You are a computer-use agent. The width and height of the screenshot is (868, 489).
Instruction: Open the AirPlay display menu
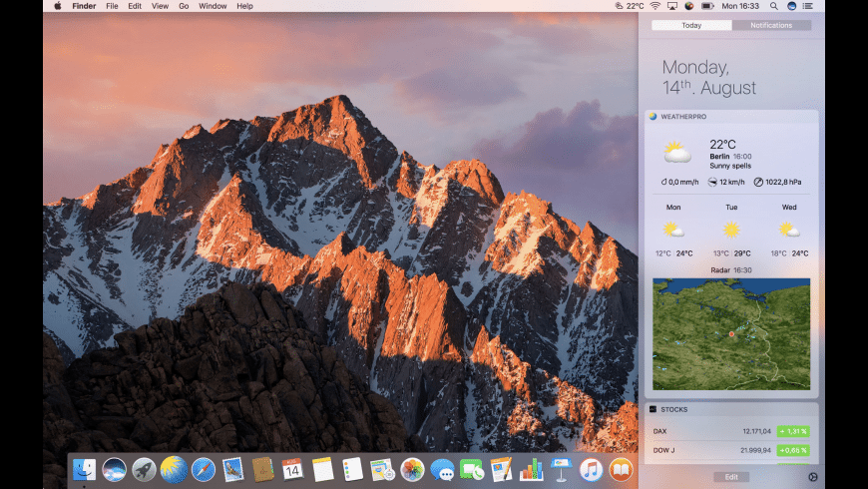tap(670, 6)
